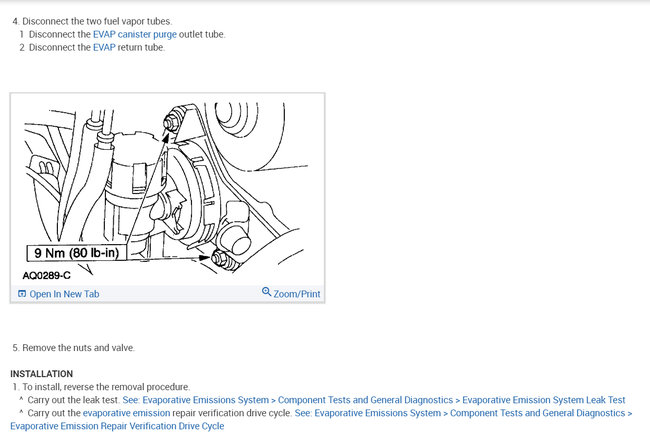Click the Zoom/Print link
Viewport: 650px width, 446px height.
click(297, 294)
